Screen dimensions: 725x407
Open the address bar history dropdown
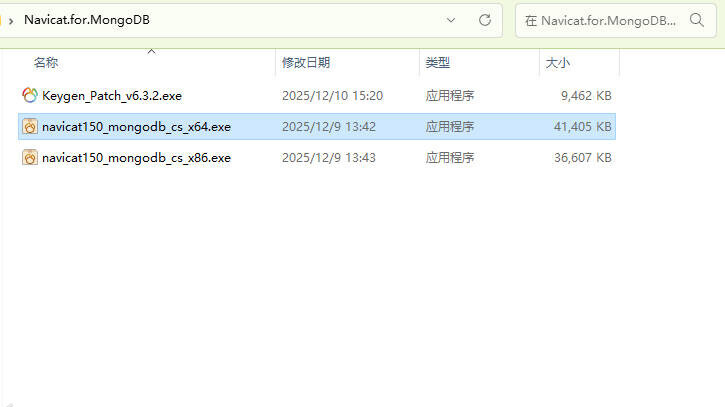(x=451, y=20)
